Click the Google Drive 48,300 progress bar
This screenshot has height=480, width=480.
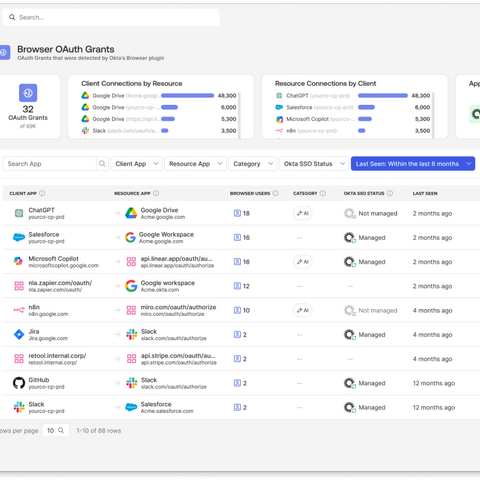(187, 96)
